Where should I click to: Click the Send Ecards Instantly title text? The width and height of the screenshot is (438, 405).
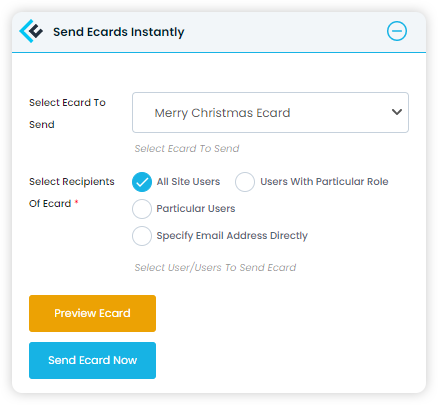click(x=119, y=32)
